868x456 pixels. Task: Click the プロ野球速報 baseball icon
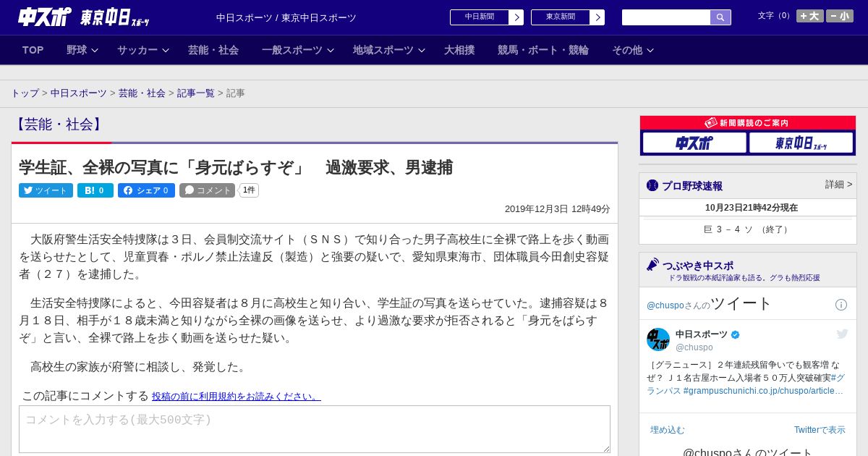tap(652, 186)
